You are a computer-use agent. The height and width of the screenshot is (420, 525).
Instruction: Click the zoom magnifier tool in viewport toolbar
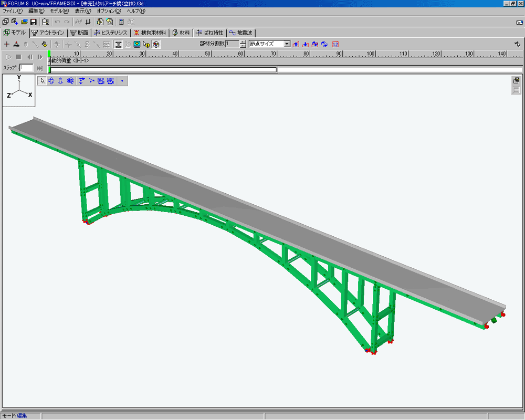[x=70, y=81]
